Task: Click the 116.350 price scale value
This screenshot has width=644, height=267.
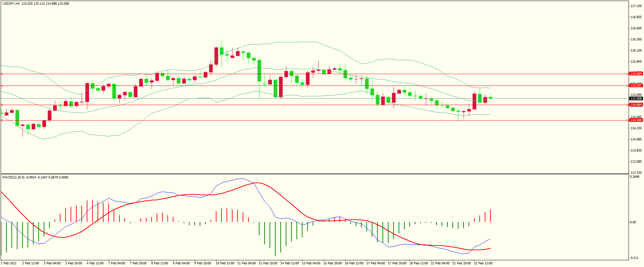Action: 636,39
